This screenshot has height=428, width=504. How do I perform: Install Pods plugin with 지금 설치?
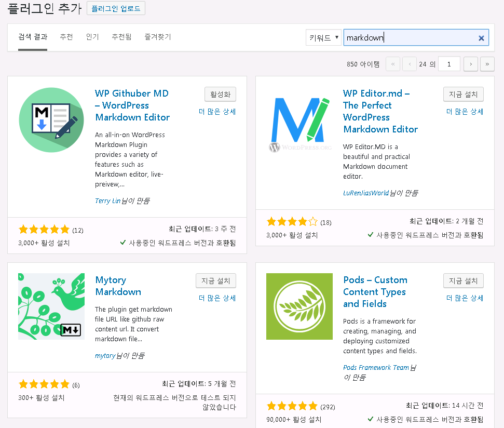(x=463, y=280)
